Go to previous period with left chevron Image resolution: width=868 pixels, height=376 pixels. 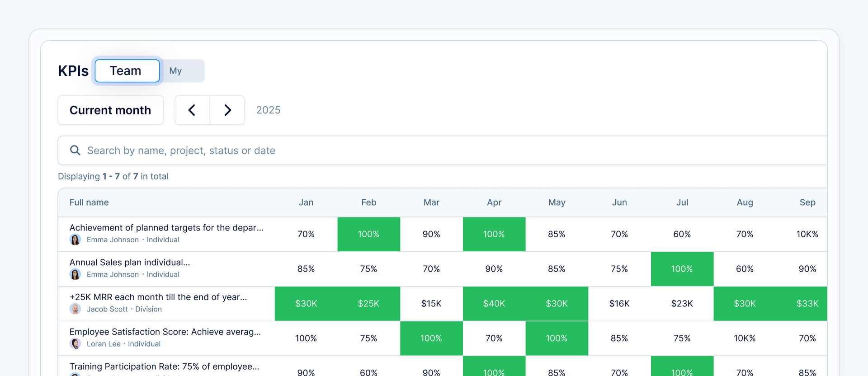pyautogui.click(x=192, y=110)
